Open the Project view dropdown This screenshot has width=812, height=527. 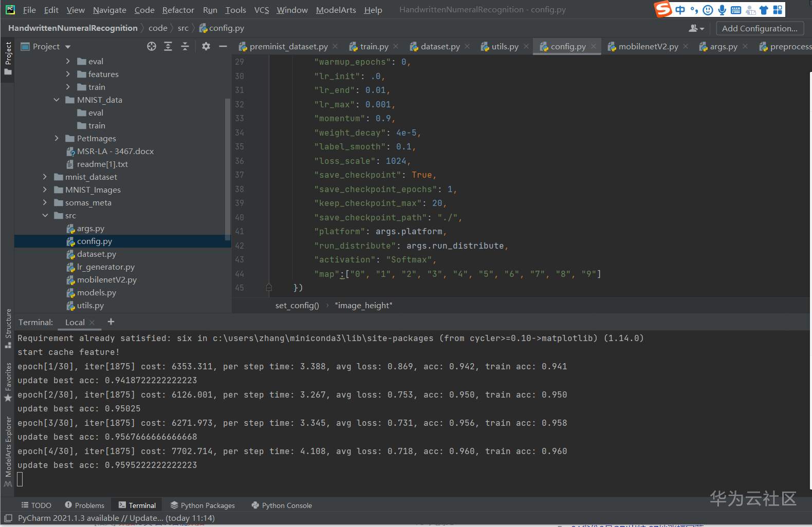[x=68, y=47]
